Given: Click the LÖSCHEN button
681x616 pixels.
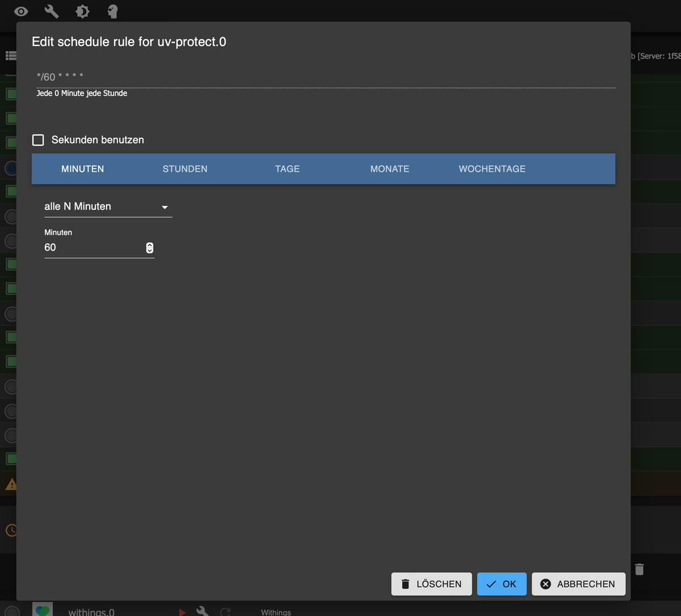Looking at the screenshot, I should 431,584.
